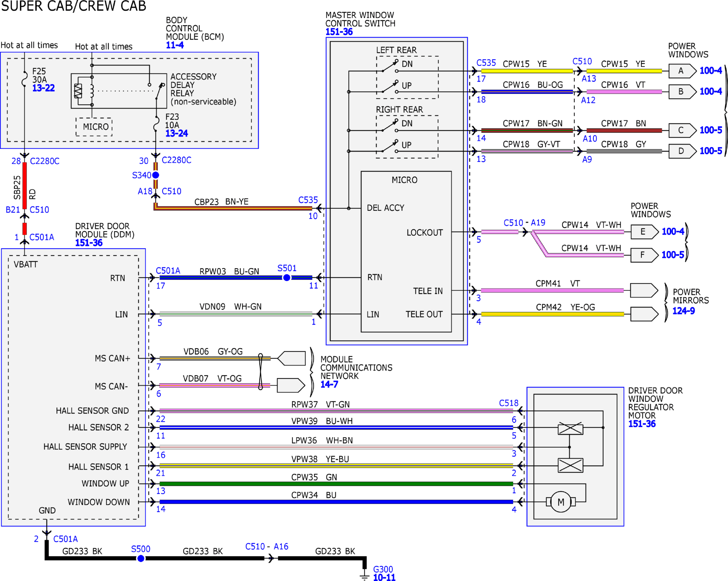Open the G300 ground reference 10-11
Viewport: 728px width, 581px height.
[x=384, y=578]
